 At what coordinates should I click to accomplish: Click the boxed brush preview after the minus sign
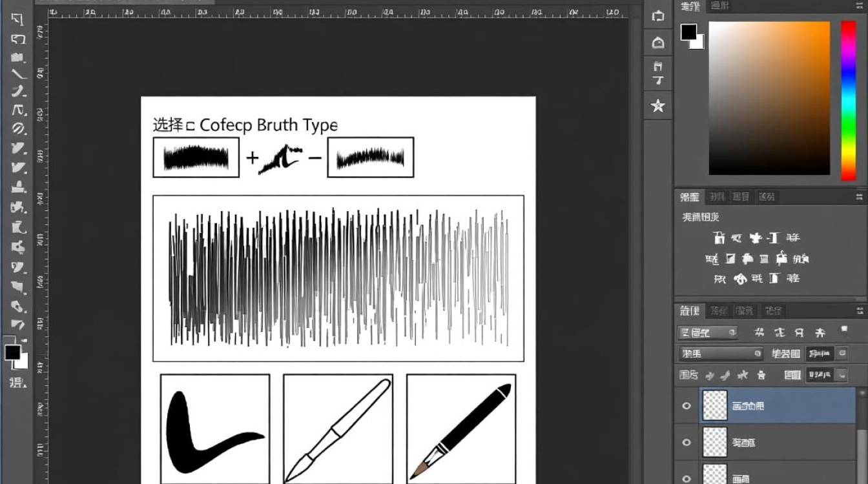pyautogui.click(x=371, y=157)
